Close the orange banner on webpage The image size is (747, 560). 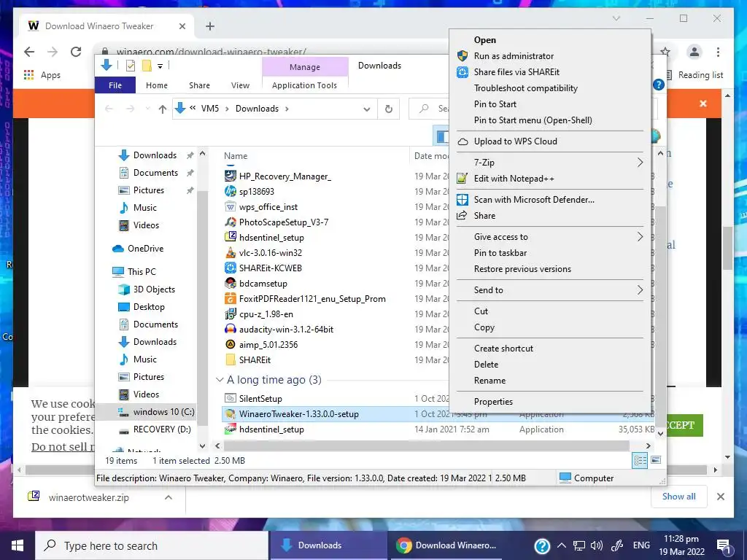[x=703, y=104]
